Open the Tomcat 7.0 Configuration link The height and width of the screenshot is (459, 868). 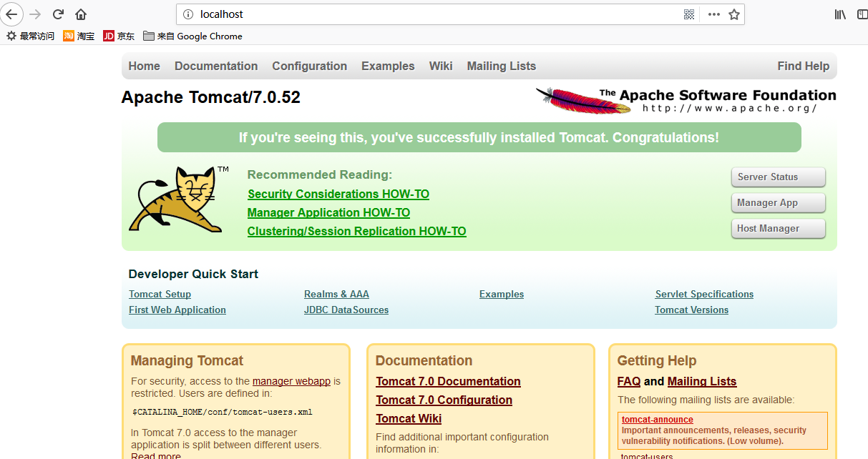point(444,400)
